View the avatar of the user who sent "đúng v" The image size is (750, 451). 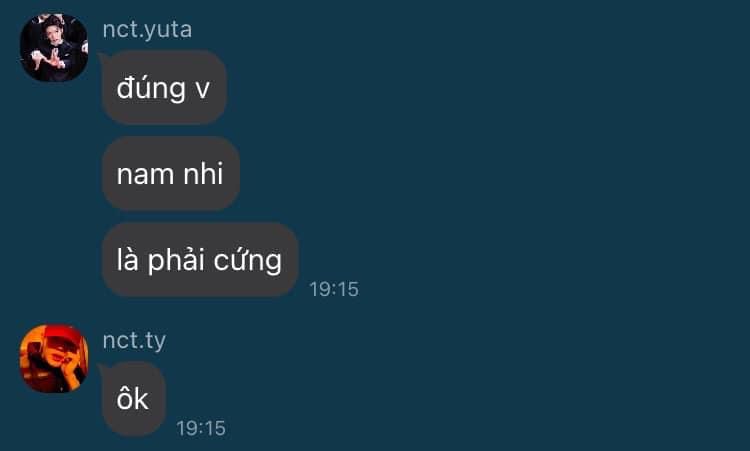point(54,47)
